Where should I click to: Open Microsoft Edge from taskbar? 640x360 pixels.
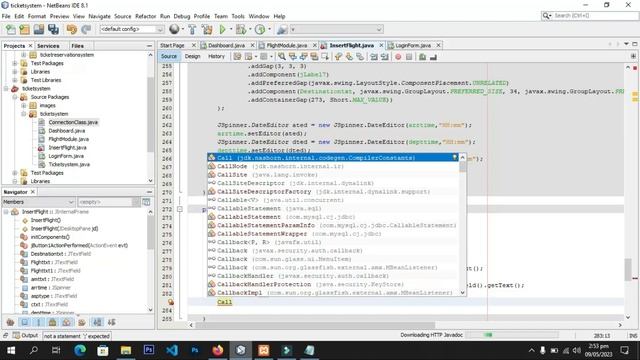pyautogui.click(x=80, y=350)
